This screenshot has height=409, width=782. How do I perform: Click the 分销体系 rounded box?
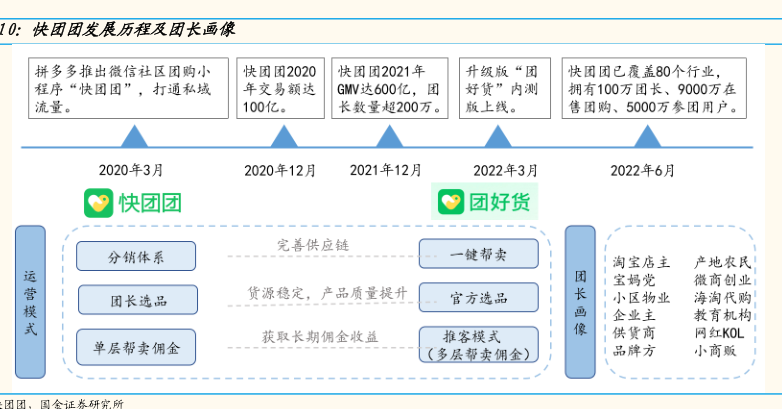136,257
